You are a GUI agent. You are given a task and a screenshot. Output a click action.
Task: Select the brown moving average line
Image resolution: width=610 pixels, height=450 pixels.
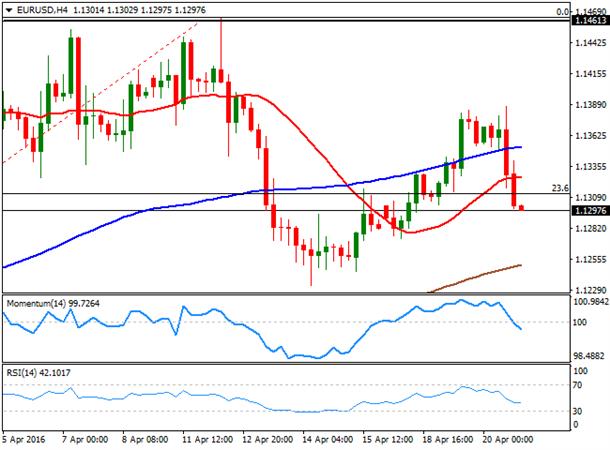475,278
